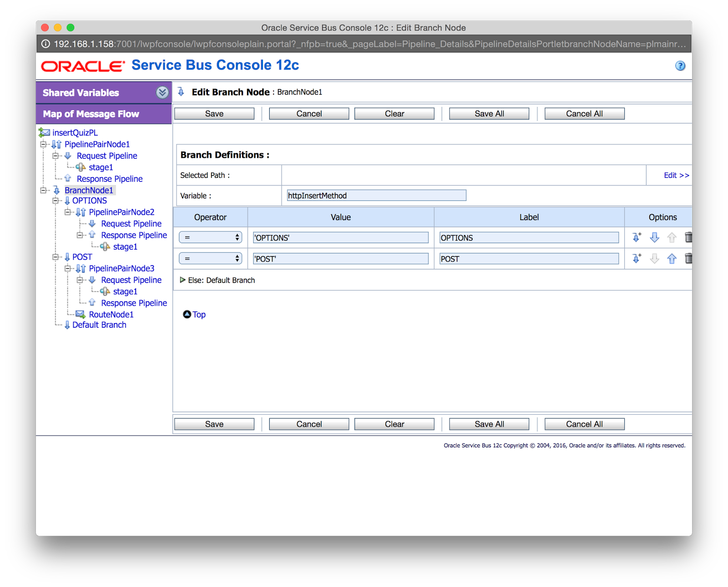Expand the Else: Default Branch triangle
728x587 pixels.
(182, 280)
